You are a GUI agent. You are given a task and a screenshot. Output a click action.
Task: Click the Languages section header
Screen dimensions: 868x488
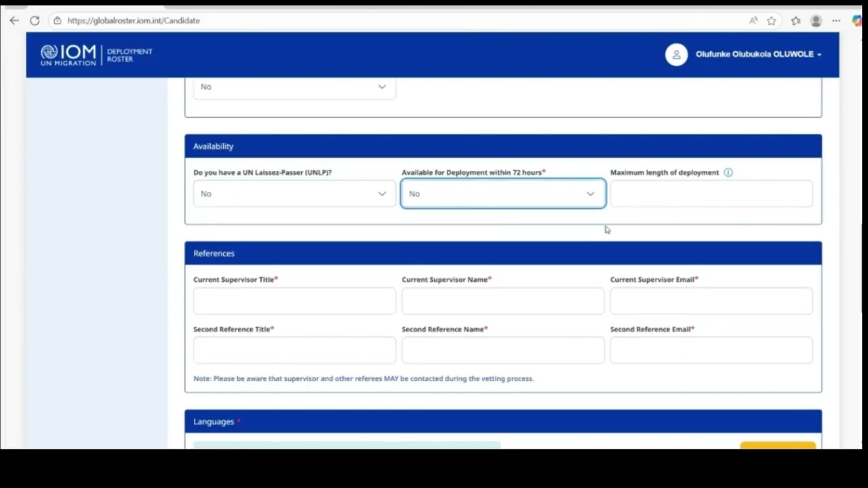[x=503, y=422]
